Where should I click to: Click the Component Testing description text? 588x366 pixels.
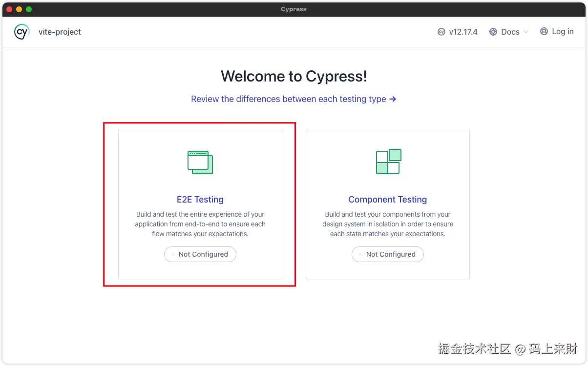pos(388,224)
